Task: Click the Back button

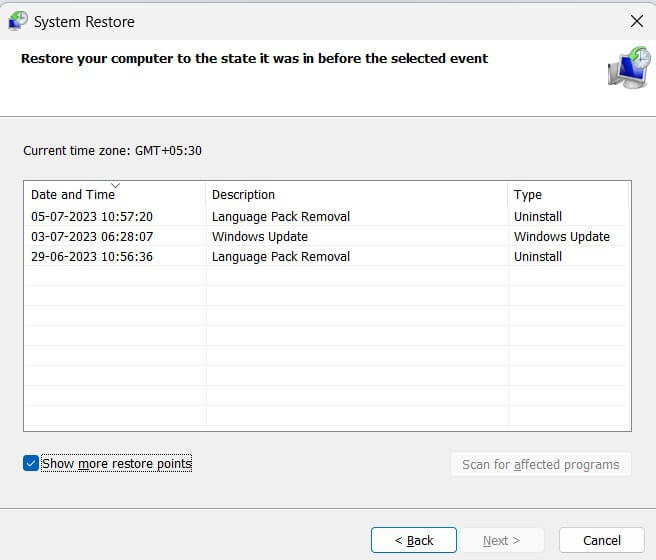Action: [x=414, y=540]
